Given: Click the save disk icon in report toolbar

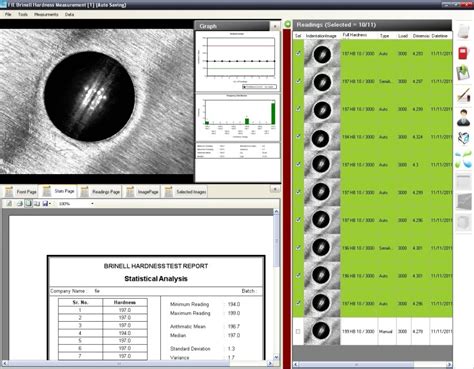Looking at the screenshot, I should pyautogui.click(x=45, y=203).
